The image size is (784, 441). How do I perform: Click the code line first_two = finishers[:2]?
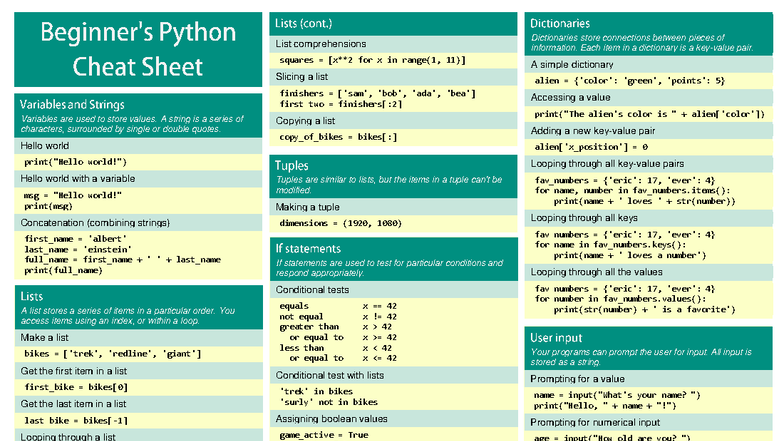[340, 104]
